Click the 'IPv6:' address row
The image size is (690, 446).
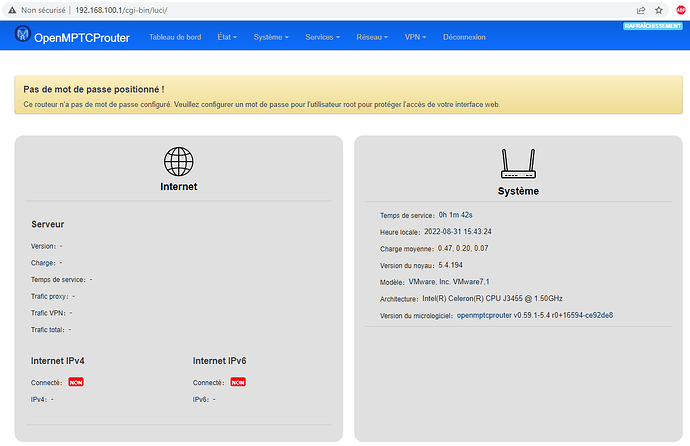[x=204, y=399]
